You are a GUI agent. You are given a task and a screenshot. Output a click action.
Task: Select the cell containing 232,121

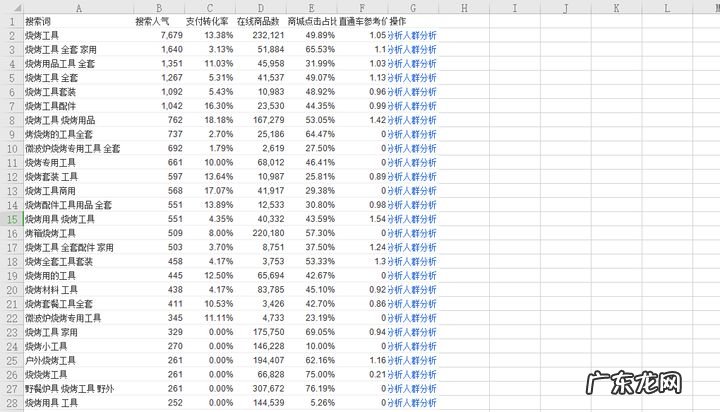pyautogui.click(x=260, y=35)
